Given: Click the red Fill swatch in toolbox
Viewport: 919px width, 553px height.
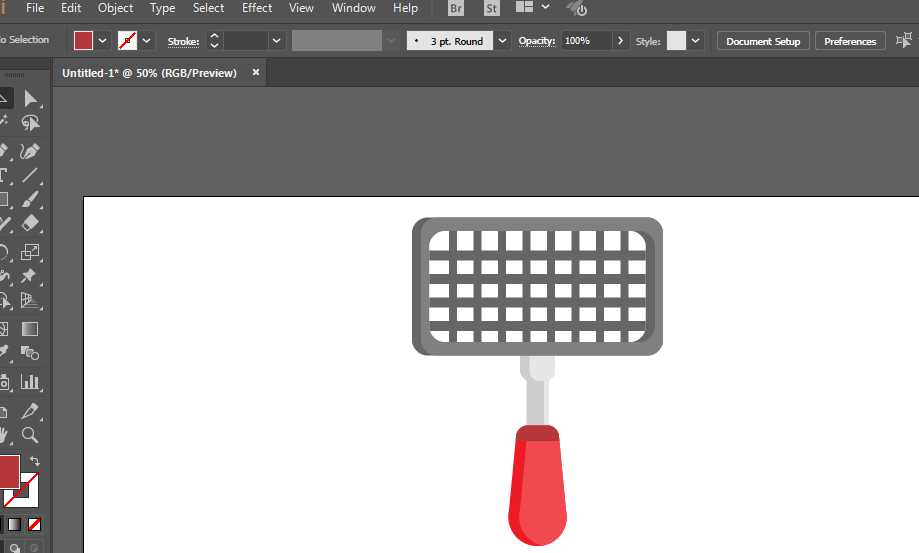Looking at the screenshot, I should click(x=8, y=470).
